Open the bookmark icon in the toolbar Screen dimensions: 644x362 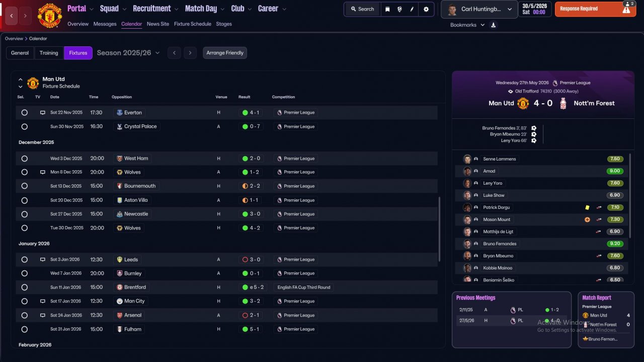tap(387, 9)
